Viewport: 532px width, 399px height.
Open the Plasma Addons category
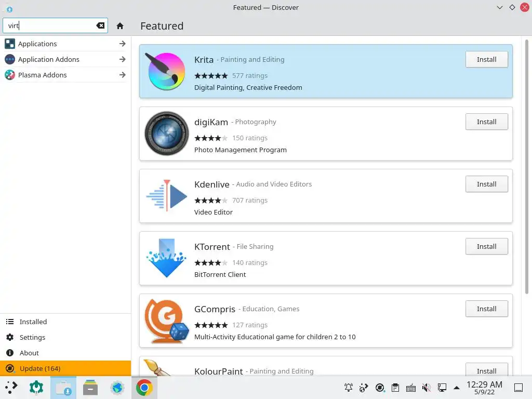tap(65, 75)
